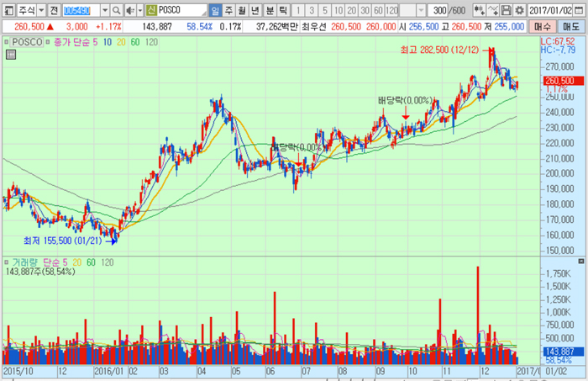Click the pink 5 price moving average legend
588x381 pixels.
(95, 42)
